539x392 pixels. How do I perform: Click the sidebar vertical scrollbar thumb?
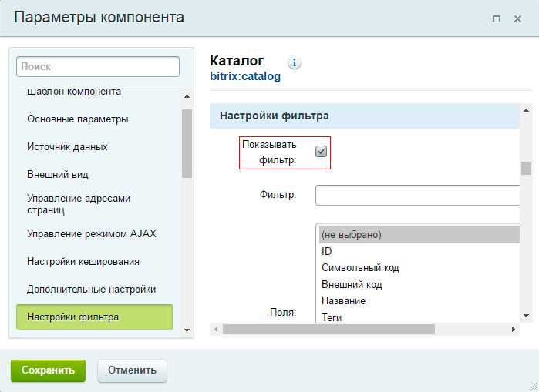[187, 143]
